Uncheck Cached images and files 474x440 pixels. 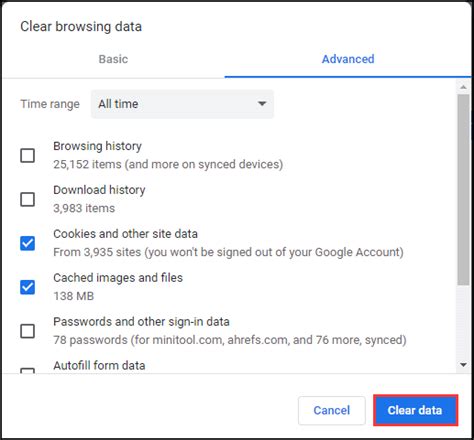tap(27, 287)
